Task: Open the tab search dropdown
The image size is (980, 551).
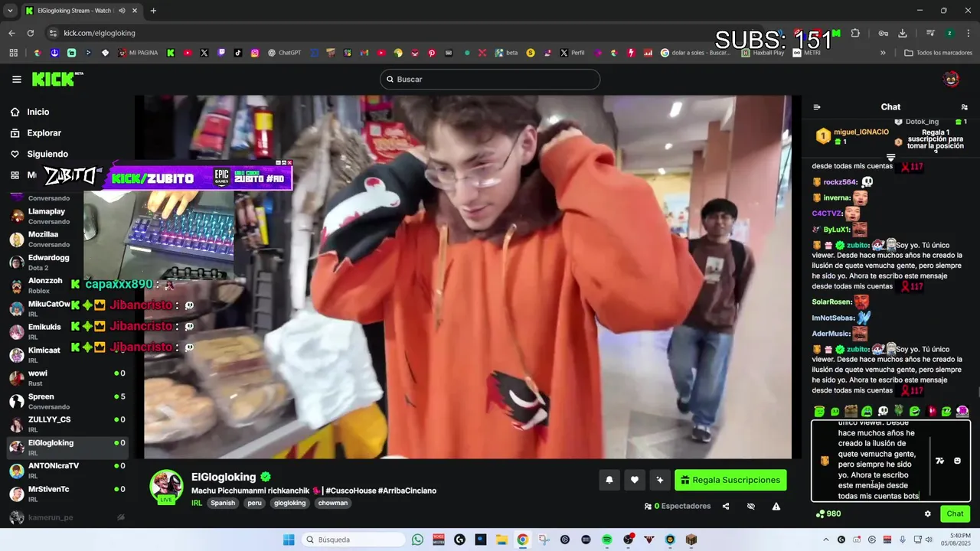Action: [x=10, y=11]
